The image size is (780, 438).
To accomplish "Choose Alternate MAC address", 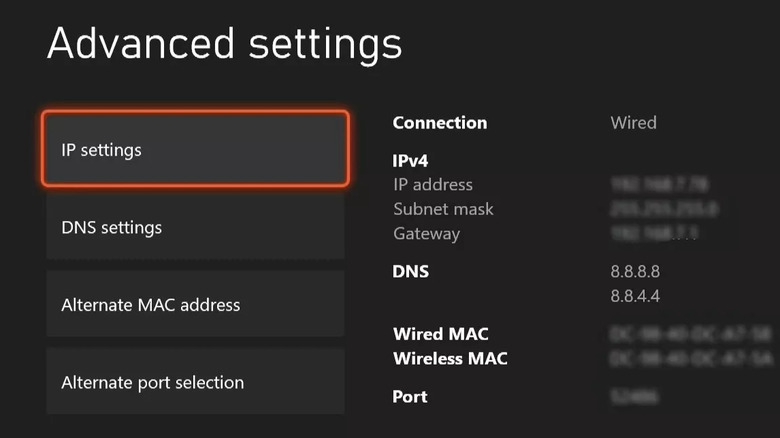I will [195, 305].
